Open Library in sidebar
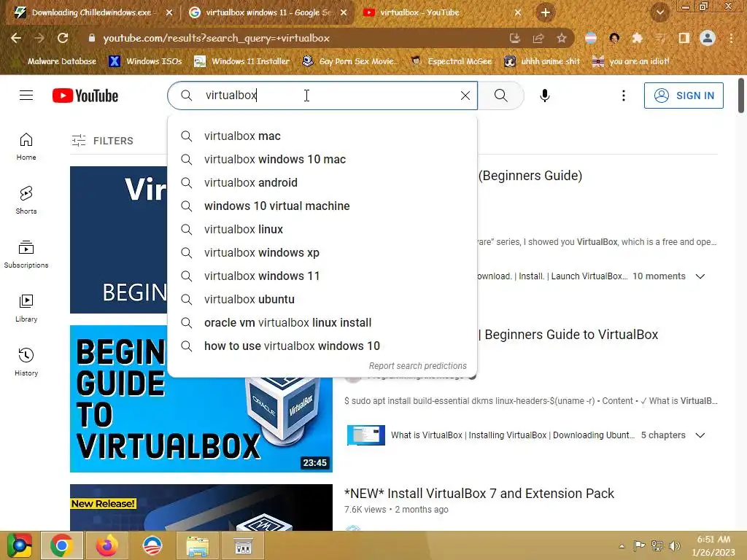 click(x=26, y=308)
